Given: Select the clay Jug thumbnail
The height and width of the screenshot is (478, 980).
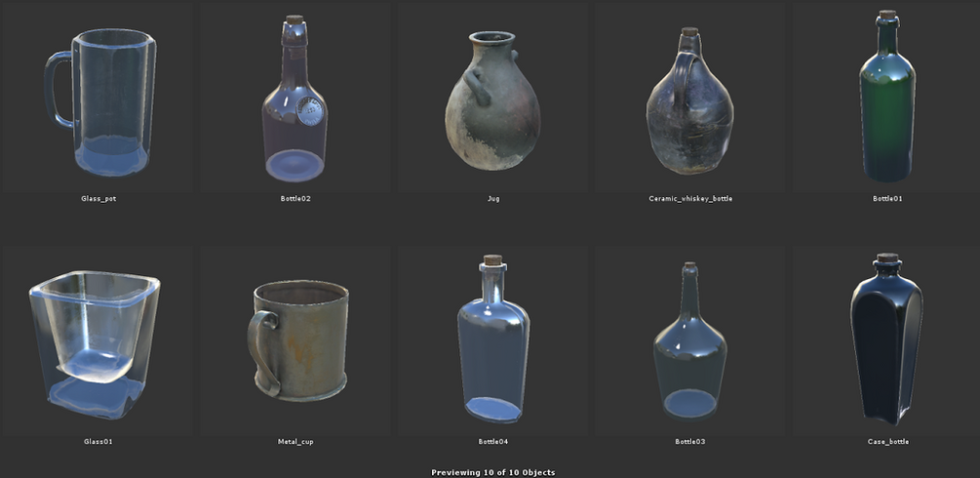Looking at the screenshot, I should pos(493,97).
